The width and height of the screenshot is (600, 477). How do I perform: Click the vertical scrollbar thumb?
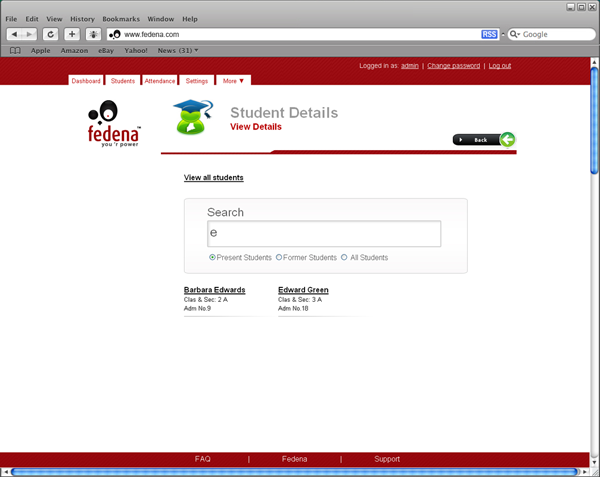[x=594, y=120]
